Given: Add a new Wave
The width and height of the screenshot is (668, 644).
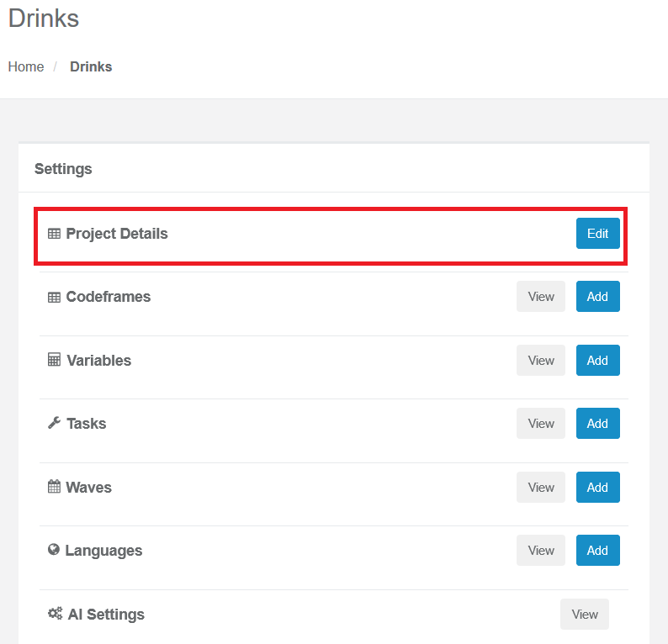Looking at the screenshot, I should point(597,487).
